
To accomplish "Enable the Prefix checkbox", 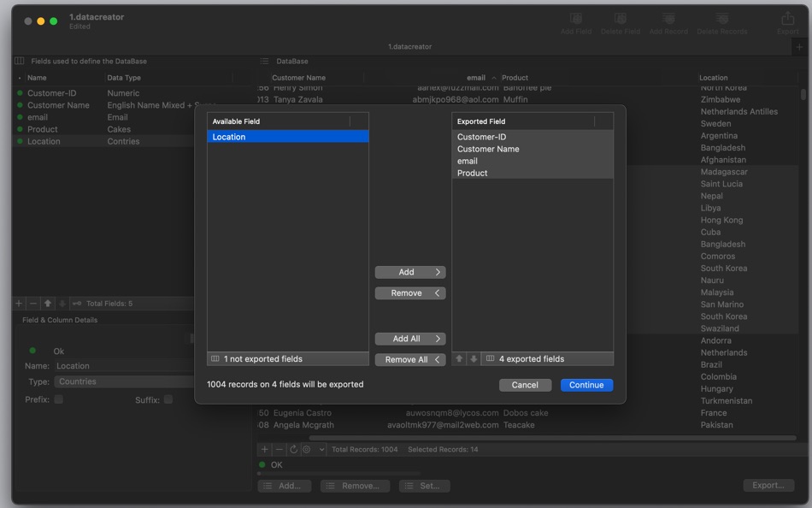I will tap(59, 399).
